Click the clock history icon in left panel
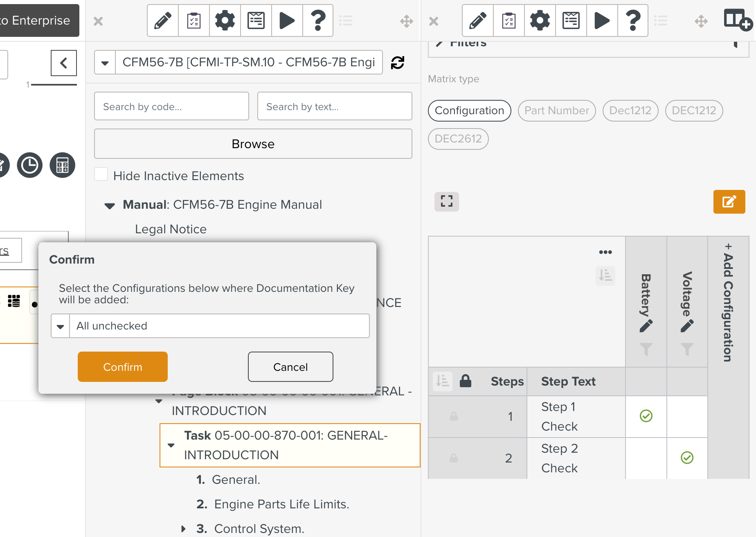The image size is (756, 537). [x=29, y=165]
